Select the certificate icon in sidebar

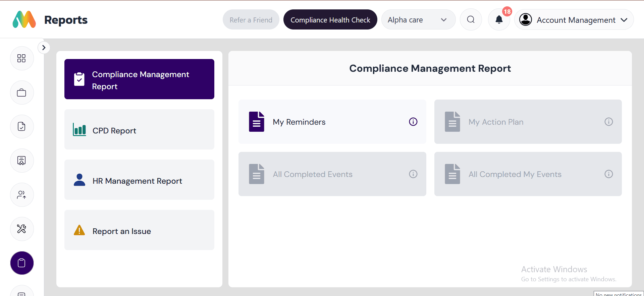coord(21,161)
